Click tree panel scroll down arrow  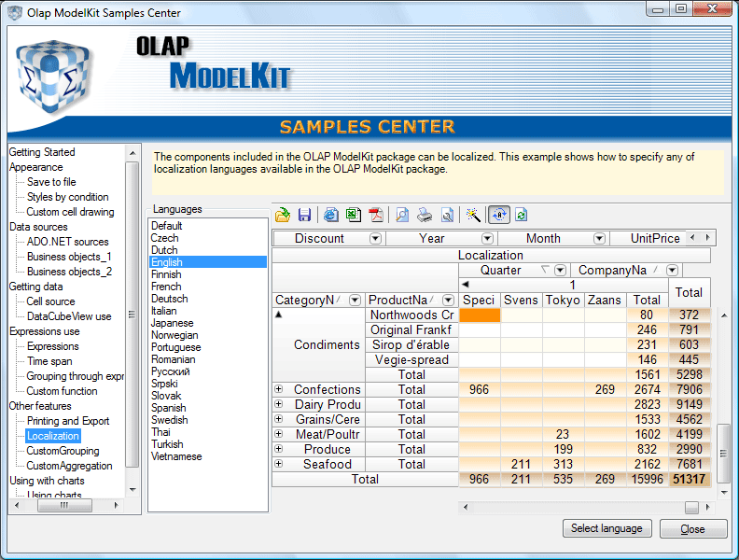pyautogui.click(x=132, y=490)
